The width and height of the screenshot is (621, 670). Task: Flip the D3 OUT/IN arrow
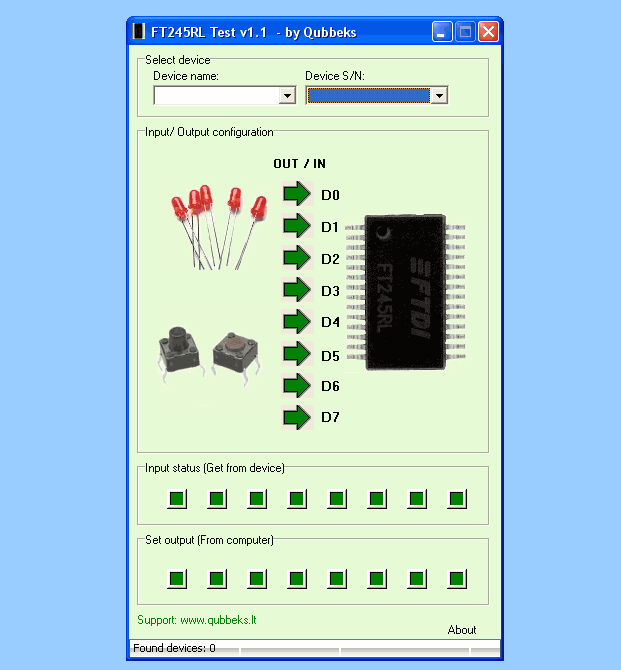(x=297, y=290)
